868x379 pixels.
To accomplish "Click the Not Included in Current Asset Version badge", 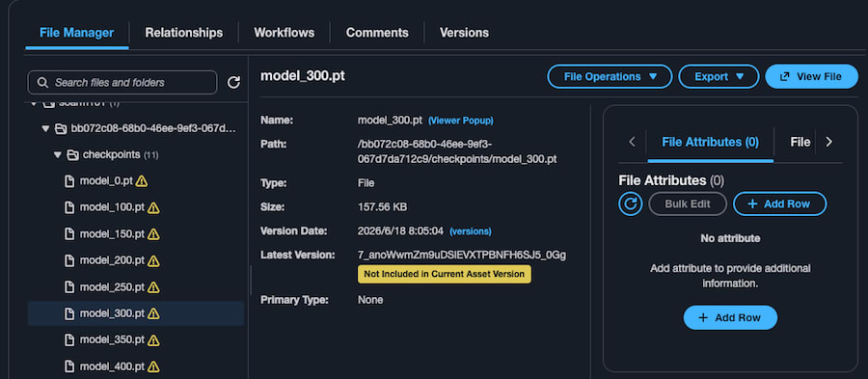I will point(445,274).
